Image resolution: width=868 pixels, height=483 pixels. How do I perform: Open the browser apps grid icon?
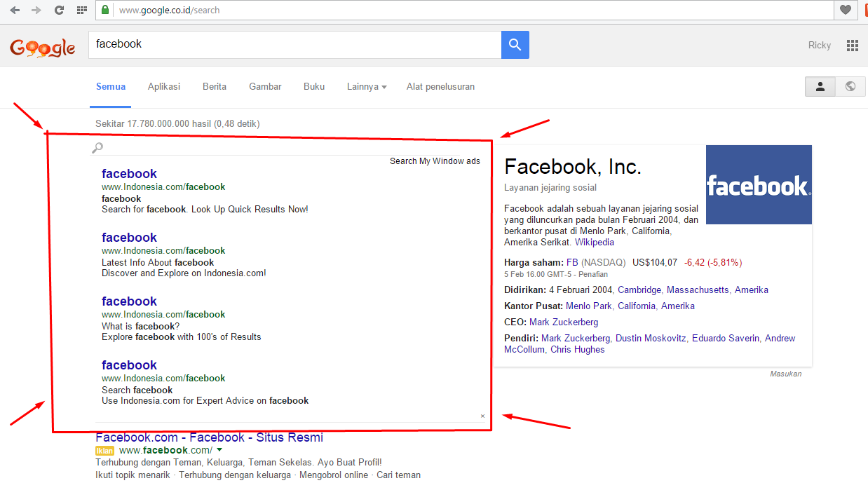[82, 10]
